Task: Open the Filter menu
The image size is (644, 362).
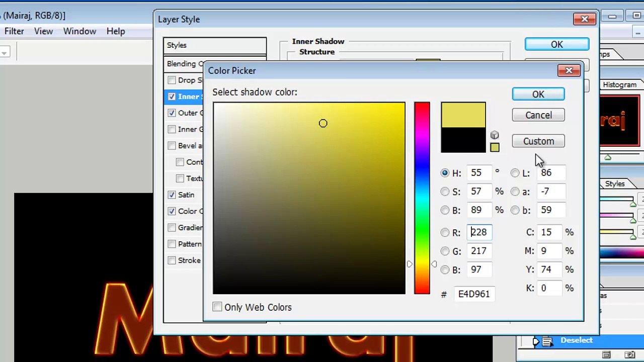Action: [x=14, y=31]
